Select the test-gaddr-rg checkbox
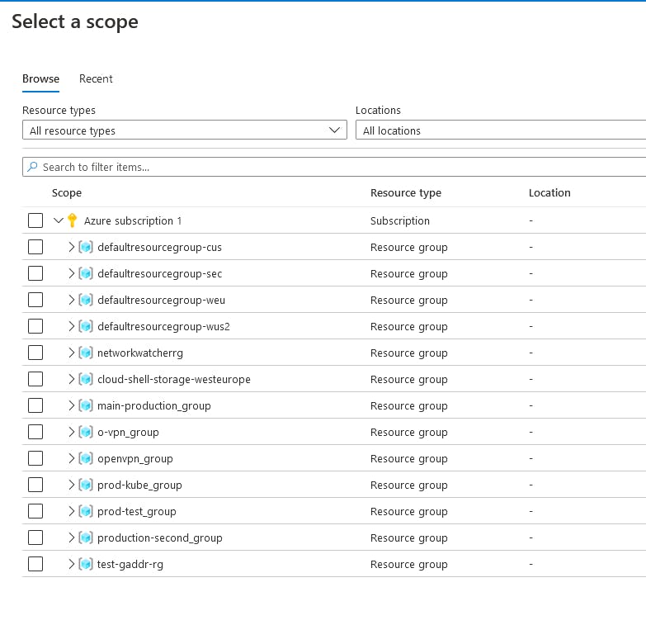Screen dimensions: 646x644 pos(35,563)
